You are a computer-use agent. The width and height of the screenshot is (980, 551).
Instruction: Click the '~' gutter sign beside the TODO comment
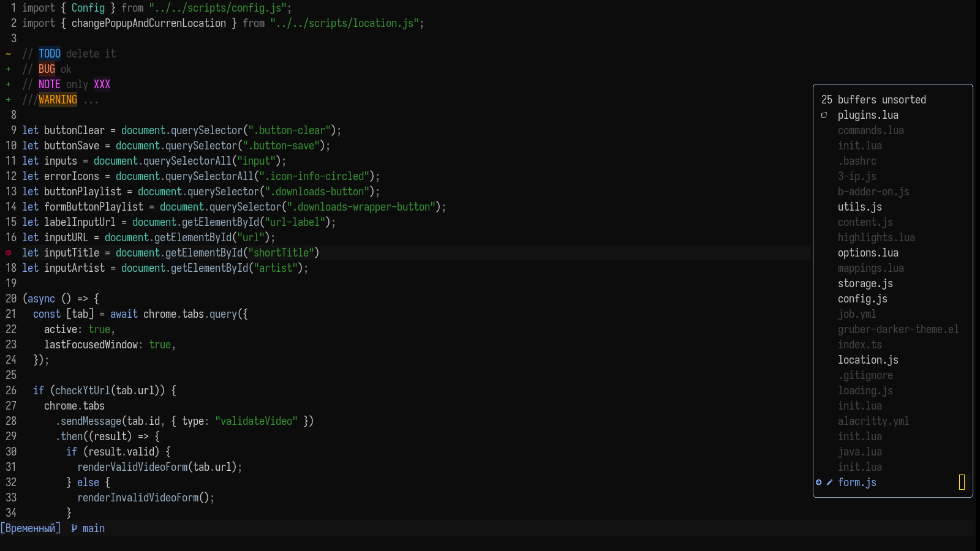(x=8, y=54)
